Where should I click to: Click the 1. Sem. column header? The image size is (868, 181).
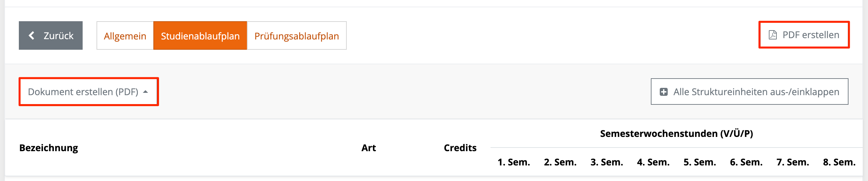tap(514, 162)
